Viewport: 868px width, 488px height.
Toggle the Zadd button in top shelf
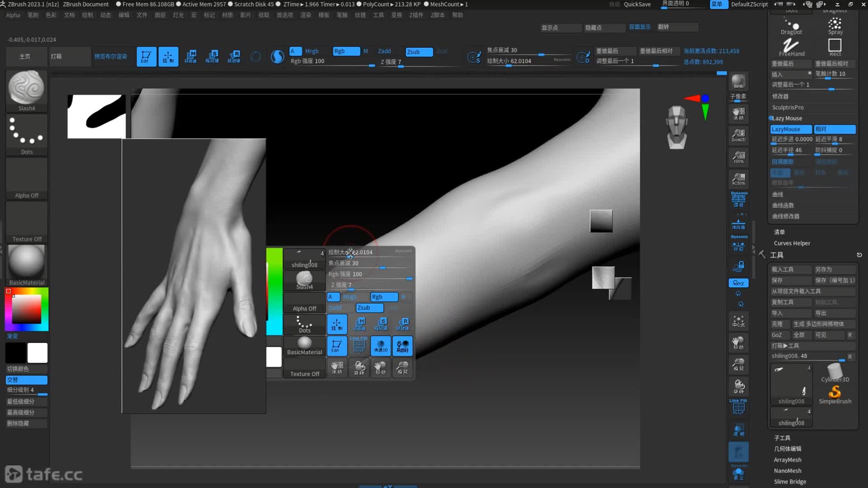[384, 51]
